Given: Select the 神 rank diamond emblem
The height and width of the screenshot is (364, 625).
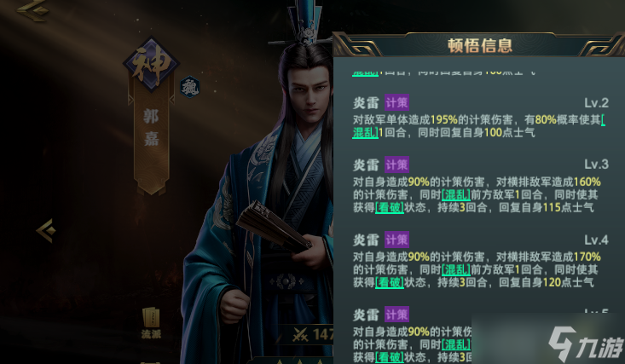Looking at the screenshot, I should (x=151, y=64).
